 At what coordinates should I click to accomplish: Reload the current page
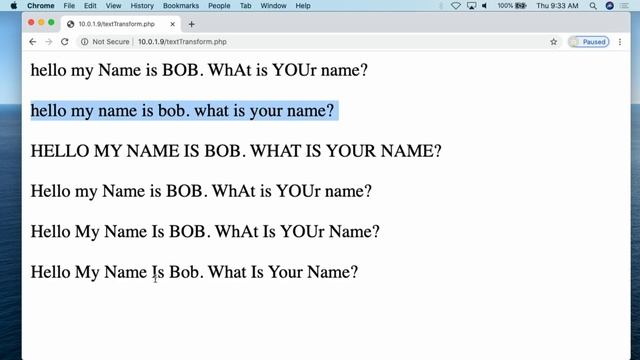click(x=64, y=42)
